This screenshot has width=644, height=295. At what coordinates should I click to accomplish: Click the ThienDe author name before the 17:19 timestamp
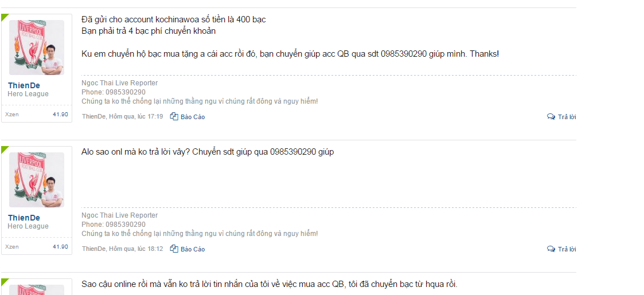point(94,116)
